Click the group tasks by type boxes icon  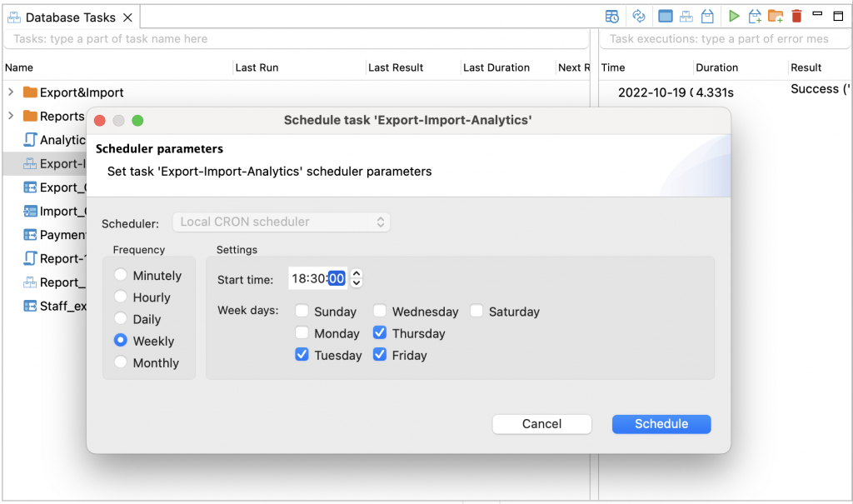(x=686, y=17)
